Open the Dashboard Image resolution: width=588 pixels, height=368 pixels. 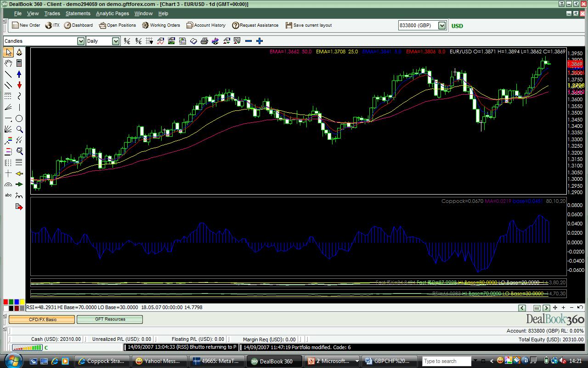78,25
